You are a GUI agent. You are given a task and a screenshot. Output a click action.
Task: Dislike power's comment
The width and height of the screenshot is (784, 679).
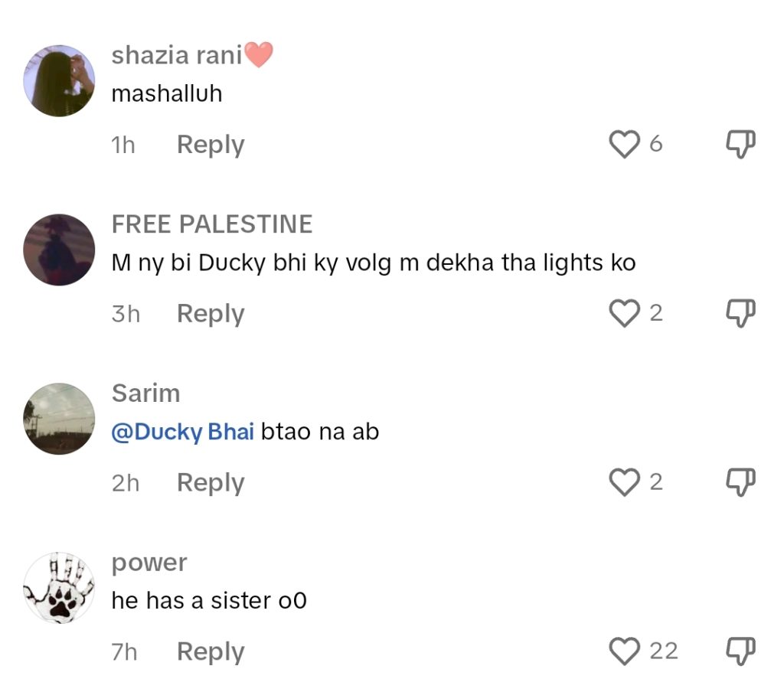pyautogui.click(x=740, y=651)
